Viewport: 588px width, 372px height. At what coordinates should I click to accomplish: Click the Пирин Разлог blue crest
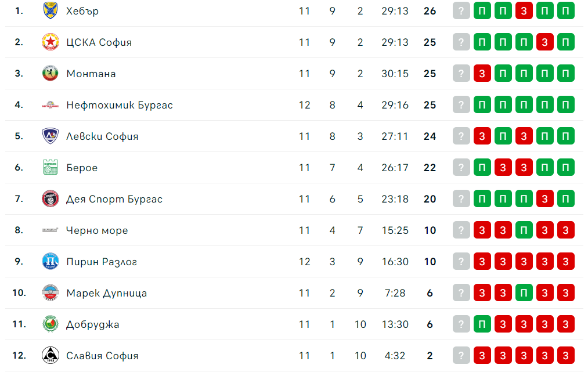[x=50, y=262]
